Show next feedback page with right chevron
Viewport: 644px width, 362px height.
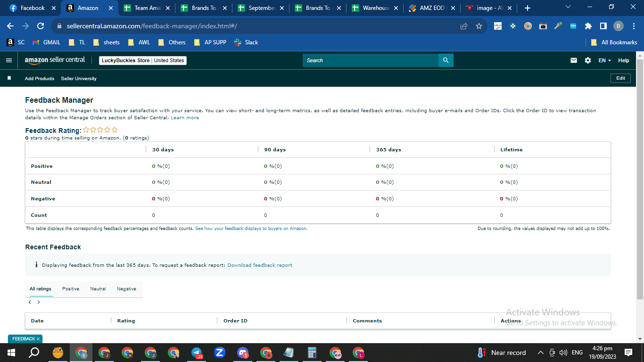coord(39,302)
